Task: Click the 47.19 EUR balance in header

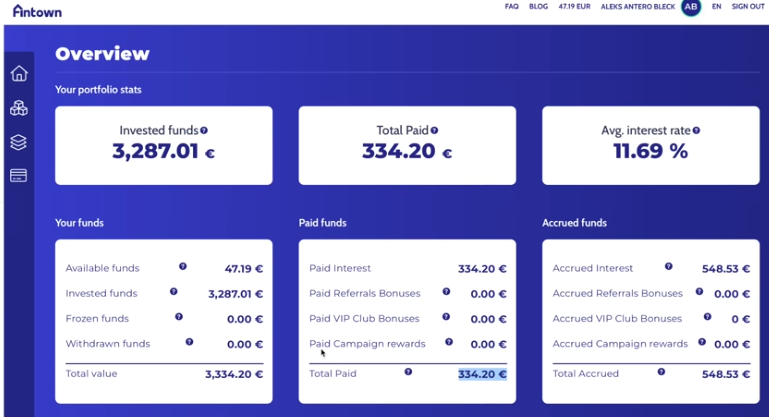Action: click(x=574, y=6)
